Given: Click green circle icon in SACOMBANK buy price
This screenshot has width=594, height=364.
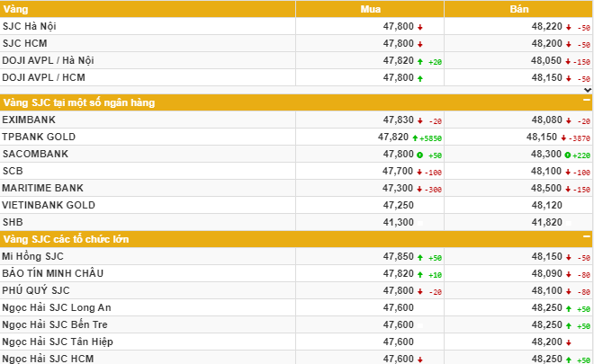Looking at the screenshot, I should pos(420,155).
